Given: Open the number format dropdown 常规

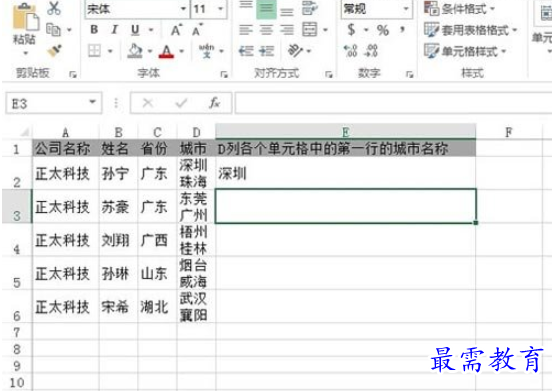Looking at the screenshot, I should point(406,8).
